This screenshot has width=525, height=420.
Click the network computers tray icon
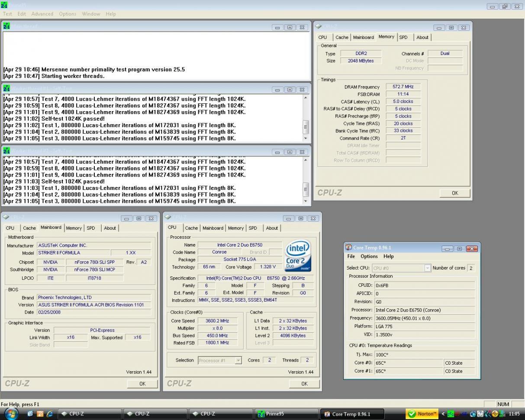(x=473, y=414)
